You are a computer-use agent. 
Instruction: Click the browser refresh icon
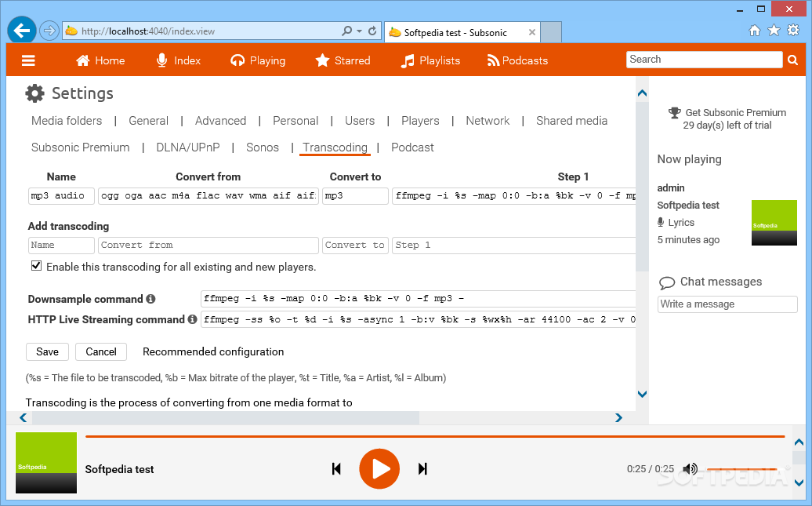pyautogui.click(x=372, y=31)
